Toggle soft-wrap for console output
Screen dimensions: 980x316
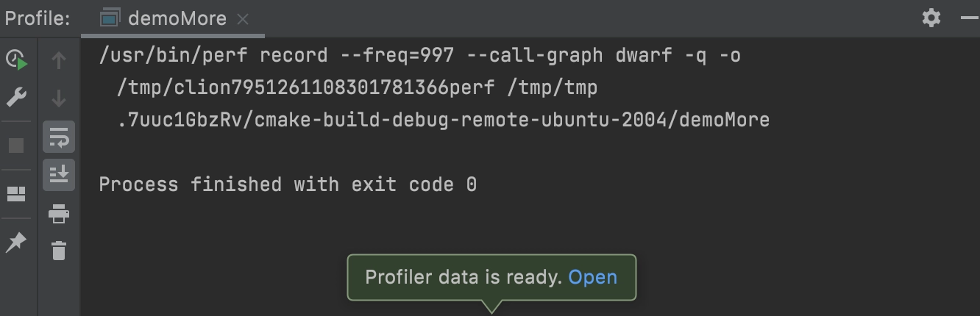[x=59, y=137]
